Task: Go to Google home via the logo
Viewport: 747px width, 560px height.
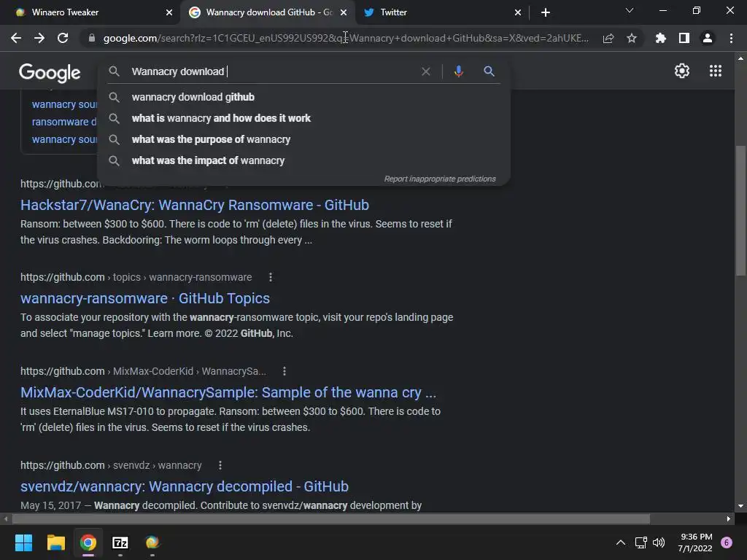Action: coord(50,72)
